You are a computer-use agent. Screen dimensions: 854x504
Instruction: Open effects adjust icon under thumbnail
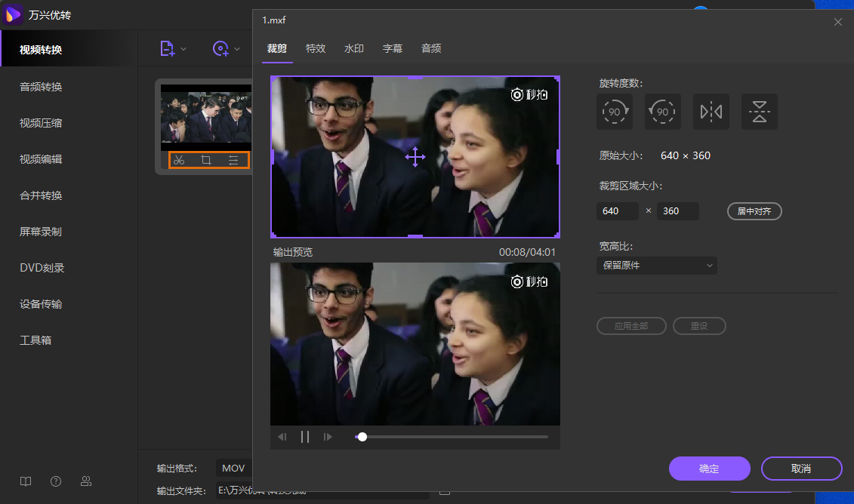233,160
